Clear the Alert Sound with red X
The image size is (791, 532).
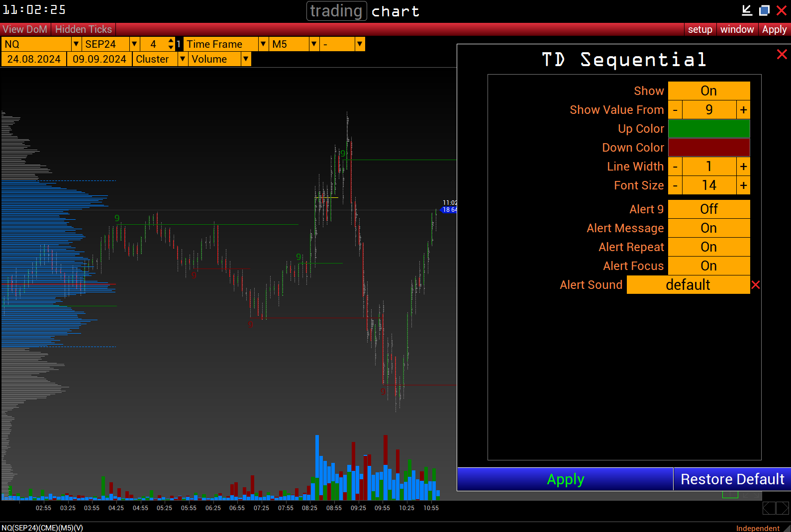point(756,285)
